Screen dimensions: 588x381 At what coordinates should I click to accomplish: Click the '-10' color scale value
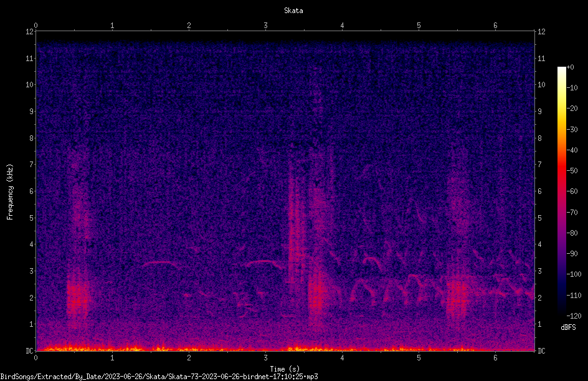coord(572,88)
